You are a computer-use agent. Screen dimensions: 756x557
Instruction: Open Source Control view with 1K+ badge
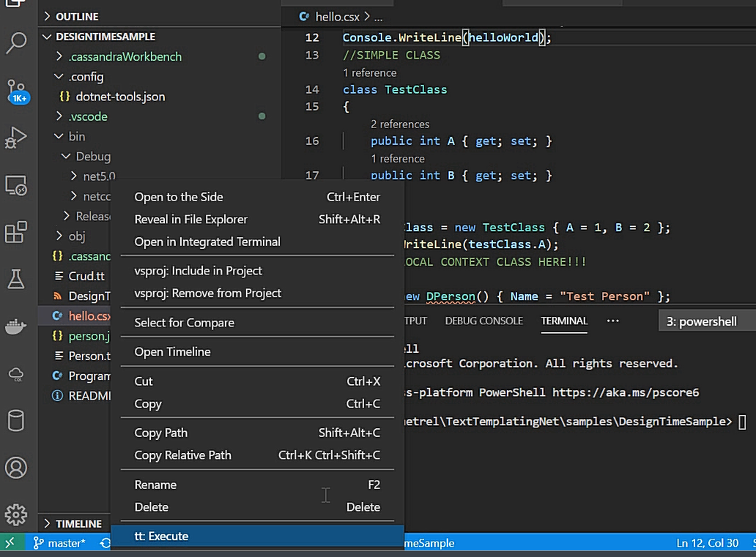[x=18, y=91]
